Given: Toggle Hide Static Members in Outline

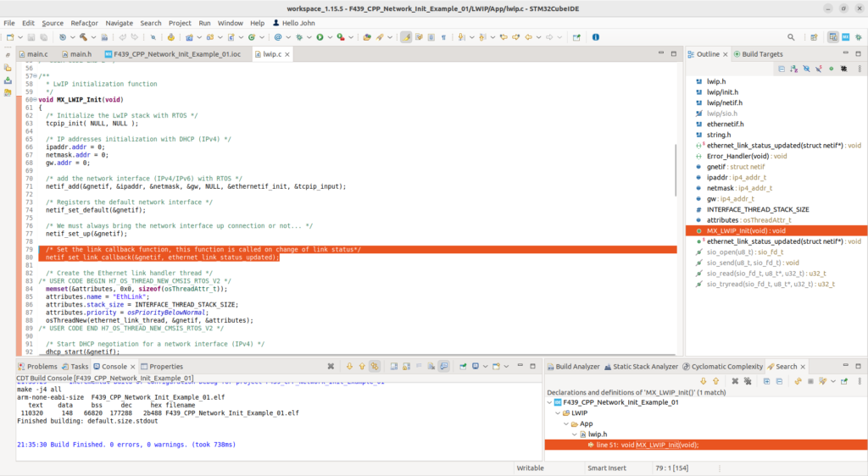Looking at the screenshot, I should point(818,69).
